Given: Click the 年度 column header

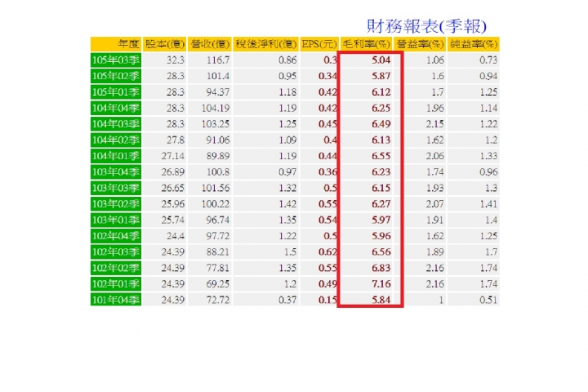Looking at the screenshot, I should 116,44.
